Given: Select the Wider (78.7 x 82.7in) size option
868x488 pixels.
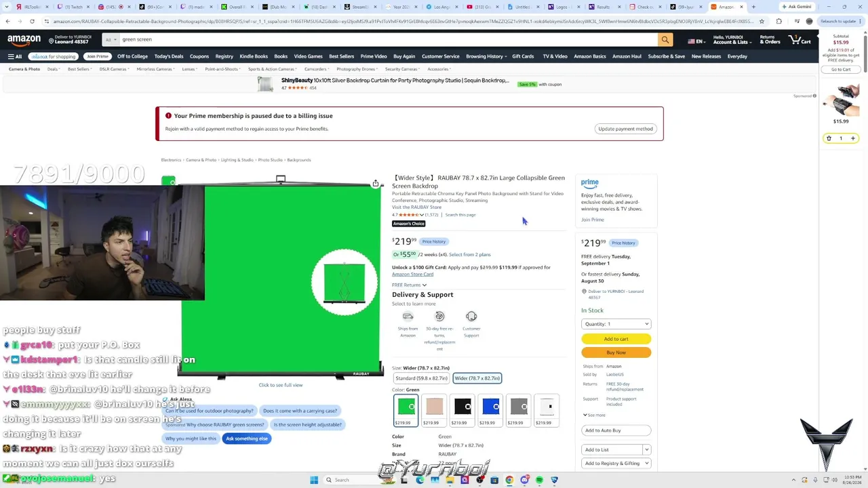Looking at the screenshot, I should pos(477,378).
